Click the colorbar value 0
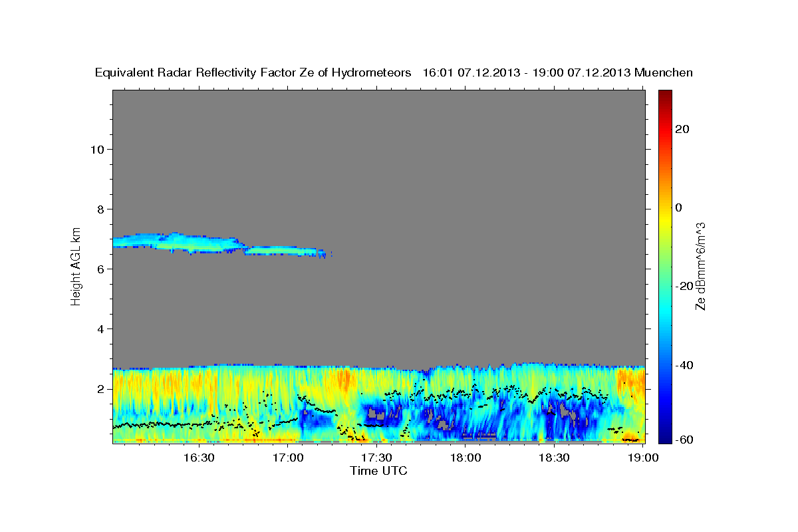 tap(680, 207)
